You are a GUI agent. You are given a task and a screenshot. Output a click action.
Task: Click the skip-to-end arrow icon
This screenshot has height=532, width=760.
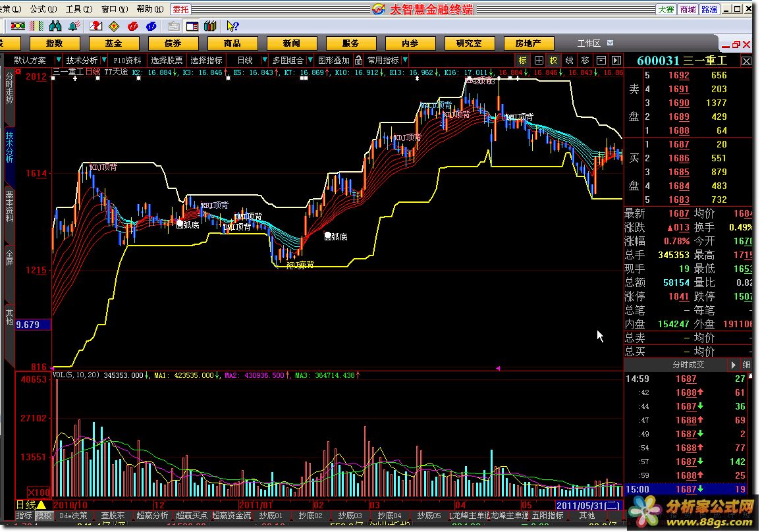click(616, 60)
